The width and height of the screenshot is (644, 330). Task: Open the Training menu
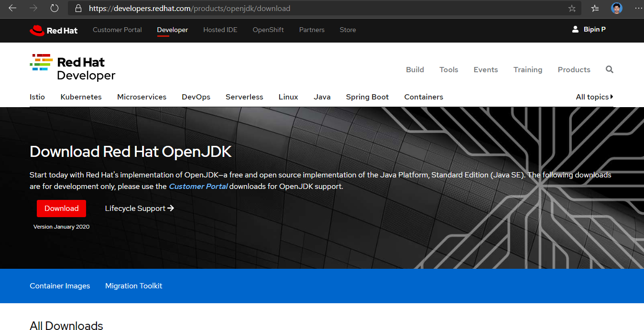coord(528,69)
